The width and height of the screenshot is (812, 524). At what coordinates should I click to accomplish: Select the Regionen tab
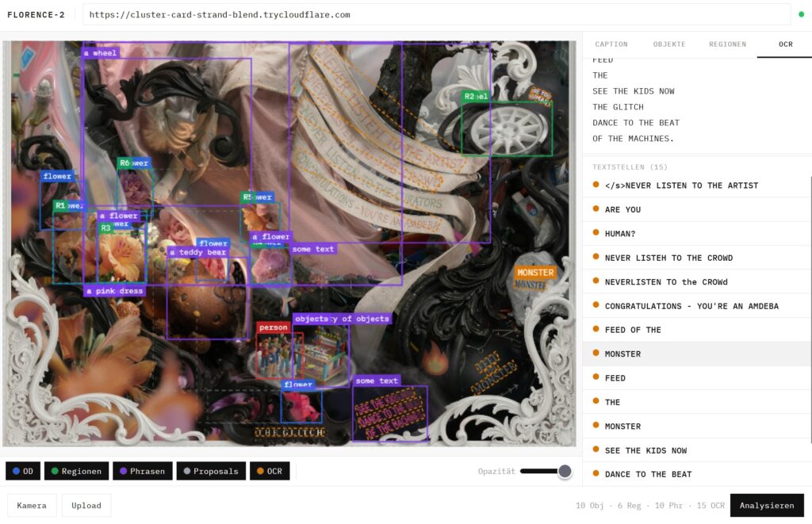(727, 44)
